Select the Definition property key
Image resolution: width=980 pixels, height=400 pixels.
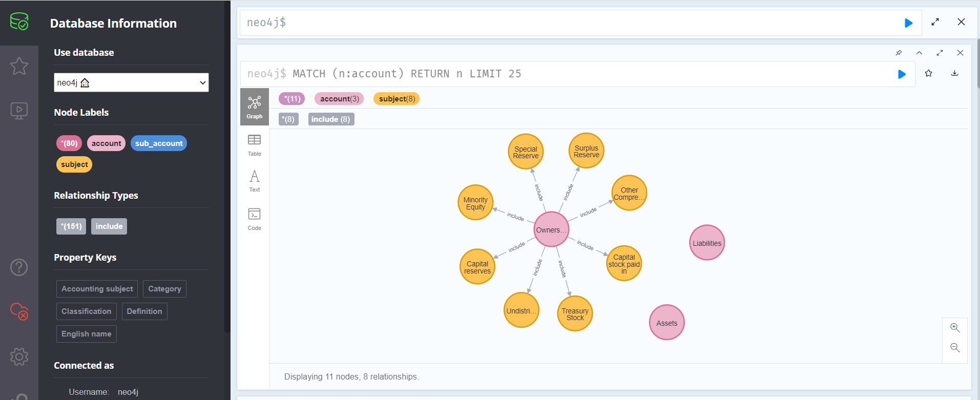[144, 311]
